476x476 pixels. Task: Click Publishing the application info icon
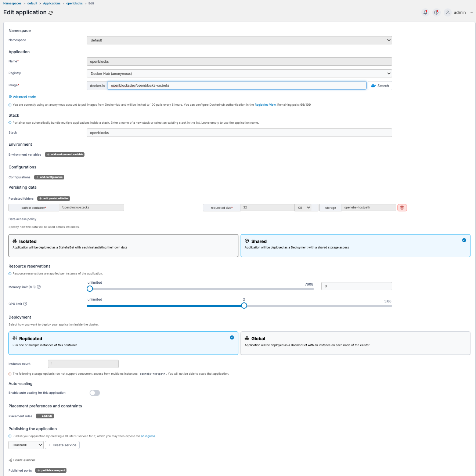coord(10,436)
